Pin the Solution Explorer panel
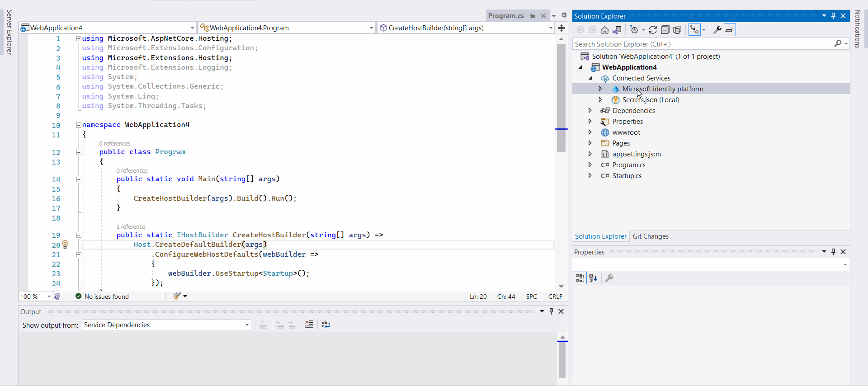The width and height of the screenshot is (868, 386). (834, 16)
